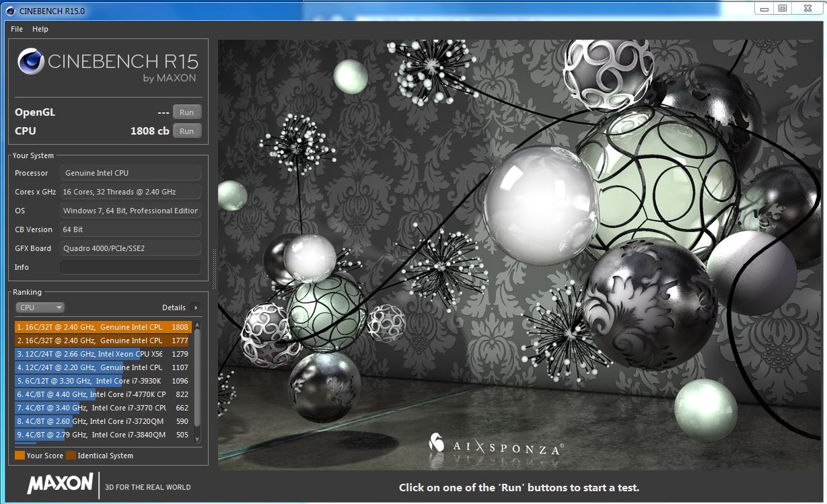
Task: Click the Cores x GHz value field
Action: pos(131,192)
